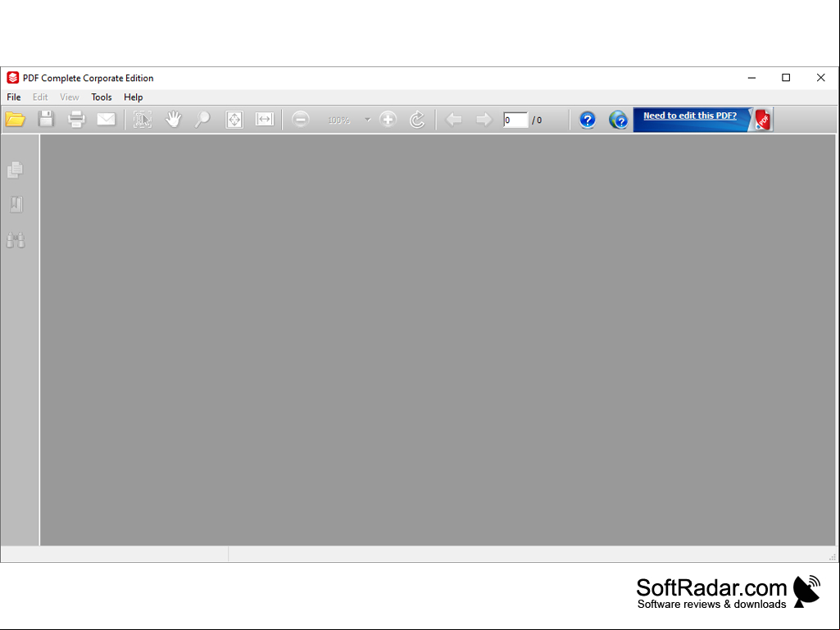The image size is (840, 630).
Task: Open the zoom percentage dropdown arrow
Action: [367, 120]
